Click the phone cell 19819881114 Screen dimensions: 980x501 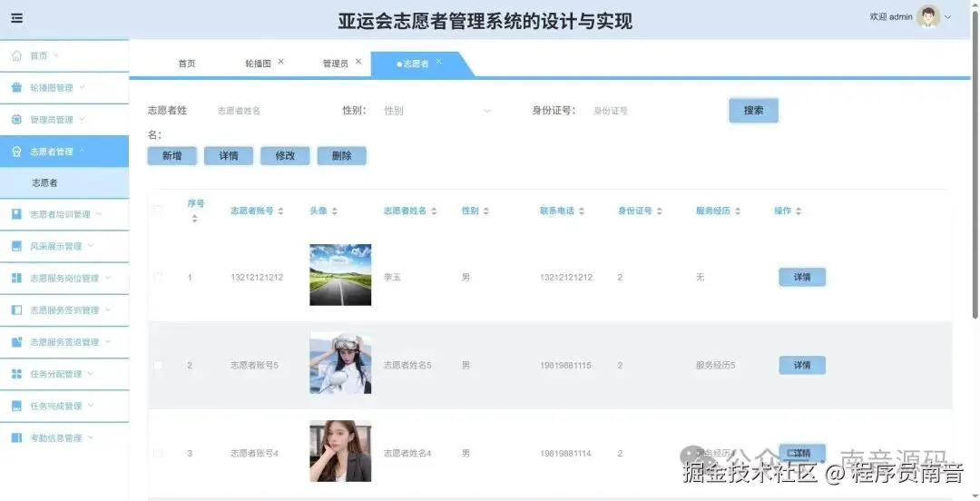point(565,454)
